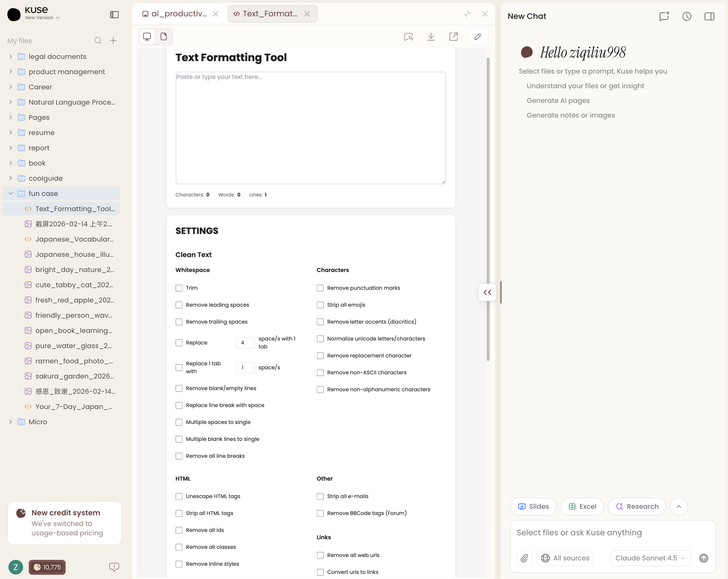
Task: Switch to desktop preview view icon
Action: coord(147,36)
